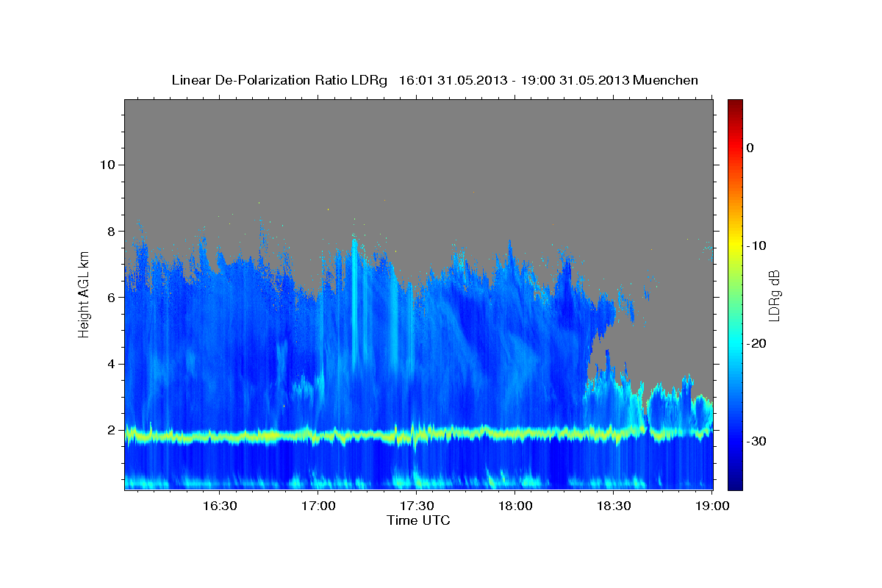Click the dark red top of the colorbar

tap(735, 104)
